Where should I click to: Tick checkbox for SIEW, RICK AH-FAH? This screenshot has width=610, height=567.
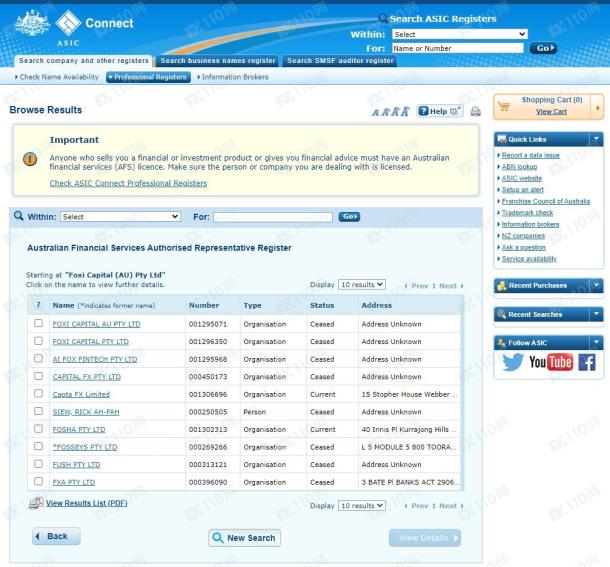39,411
